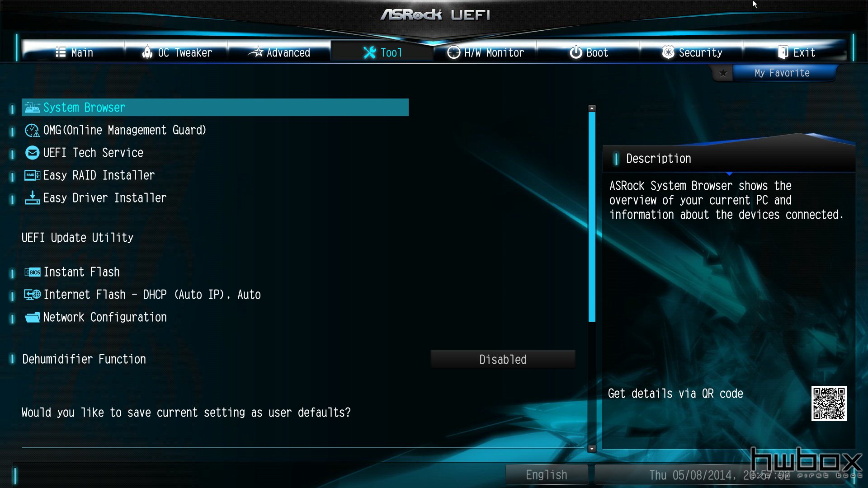The width and height of the screenshot is (868, 488).
Task: Disable the Dehumidifier Function dropdown
Action: (x=503, y=359)
